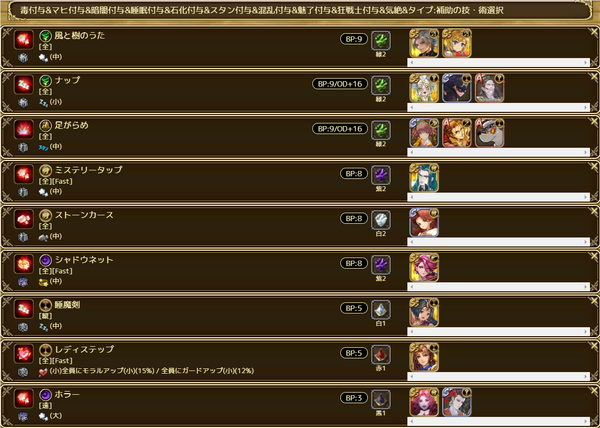The width and height of the screenshot is (600, 428).
Task: Select the character portrait in ストーンカース row
Action: (424, 223)
